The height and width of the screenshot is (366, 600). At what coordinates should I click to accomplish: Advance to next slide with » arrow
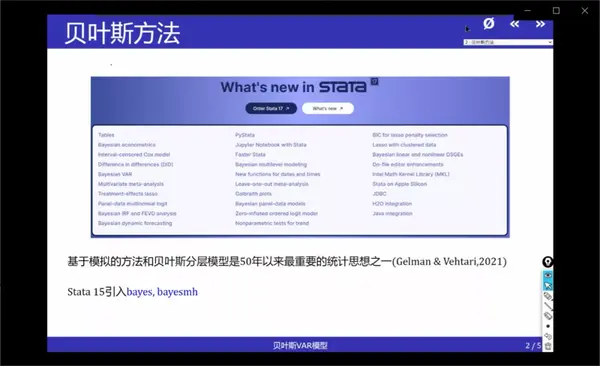point(540,24)
